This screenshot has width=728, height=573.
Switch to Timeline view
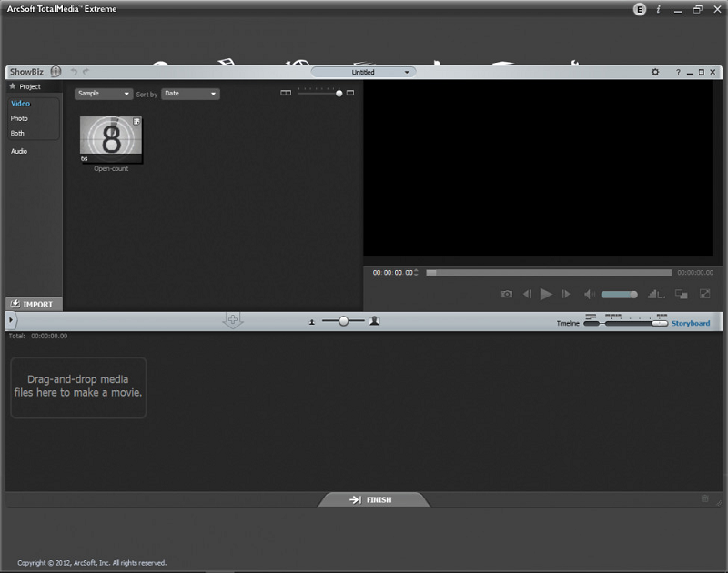click(568, 323)
